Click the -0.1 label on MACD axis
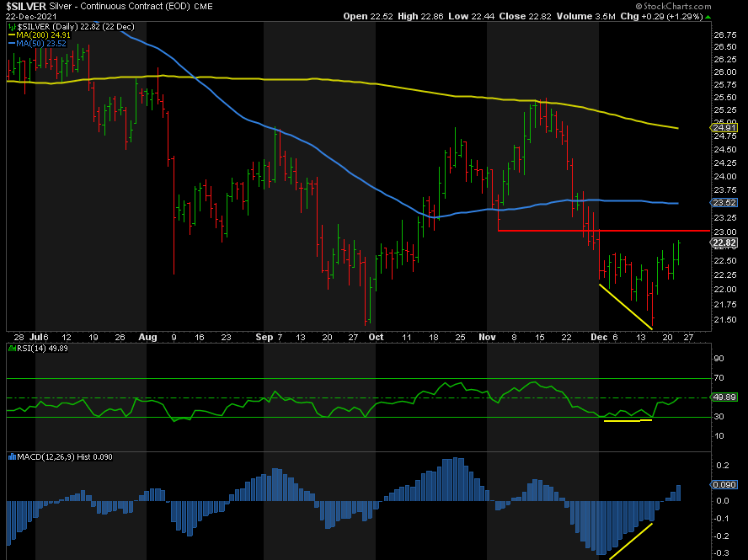Viewport: 748px width, 560px height. [722, 519]
